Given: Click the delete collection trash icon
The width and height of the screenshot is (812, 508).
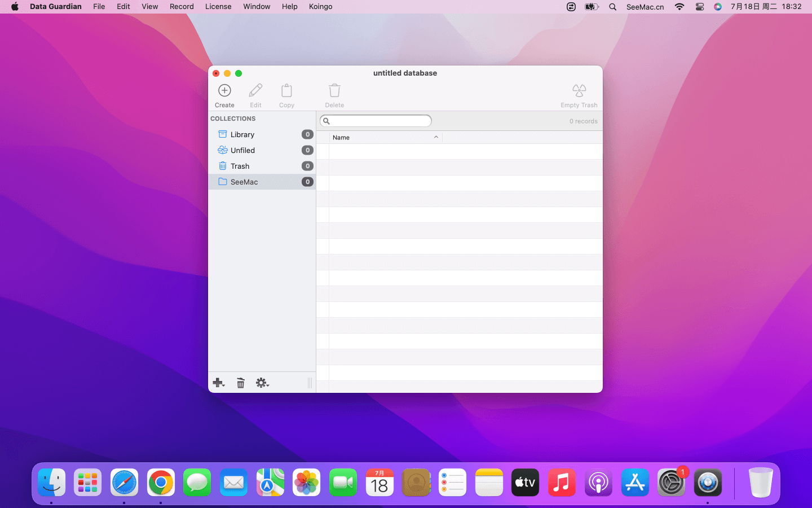Looking at the screenshot, I should 241,383.
